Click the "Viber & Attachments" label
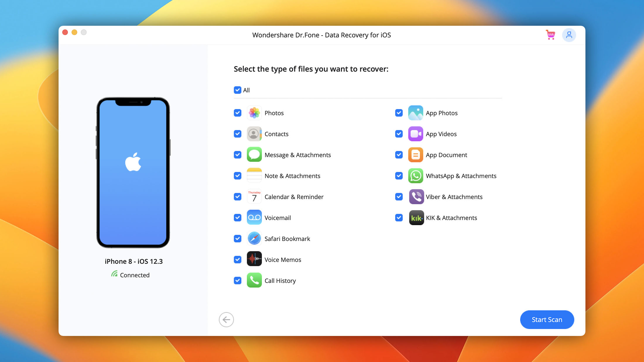 (454, 197)
